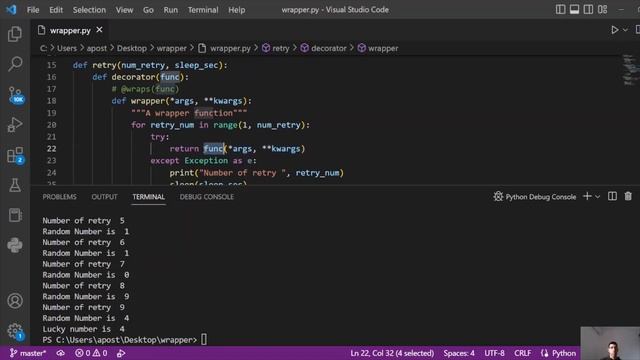Open the Accounts menu
Screen dimensions: 640x360
click(x=15, y=301)
